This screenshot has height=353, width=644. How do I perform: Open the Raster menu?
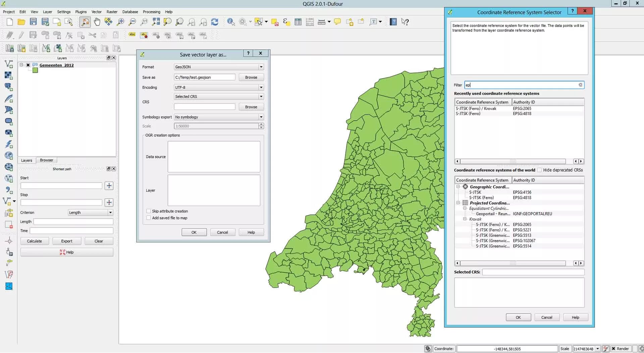[112, 12]
